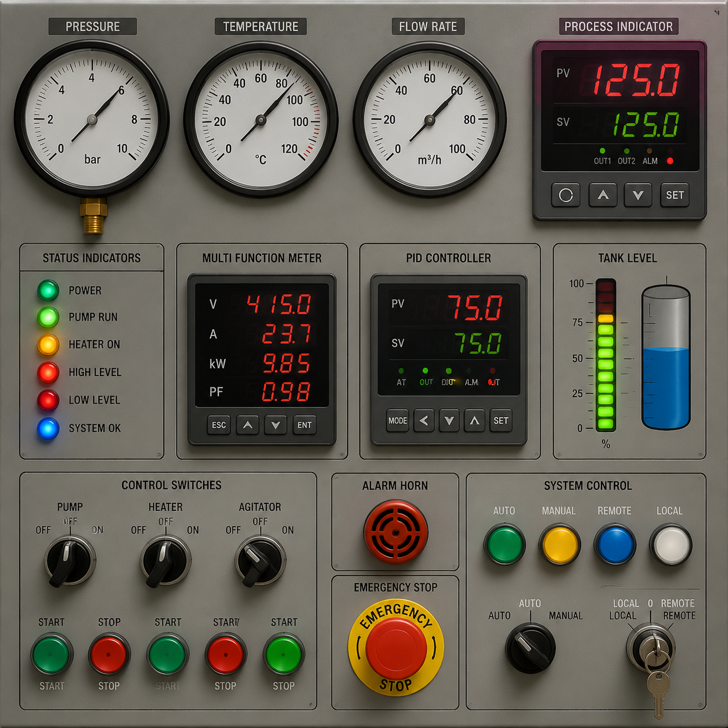Viewport: 728px width, 728px height.
Task: Click the 23.7 ampere reading
Action: (x=287, y=334)
